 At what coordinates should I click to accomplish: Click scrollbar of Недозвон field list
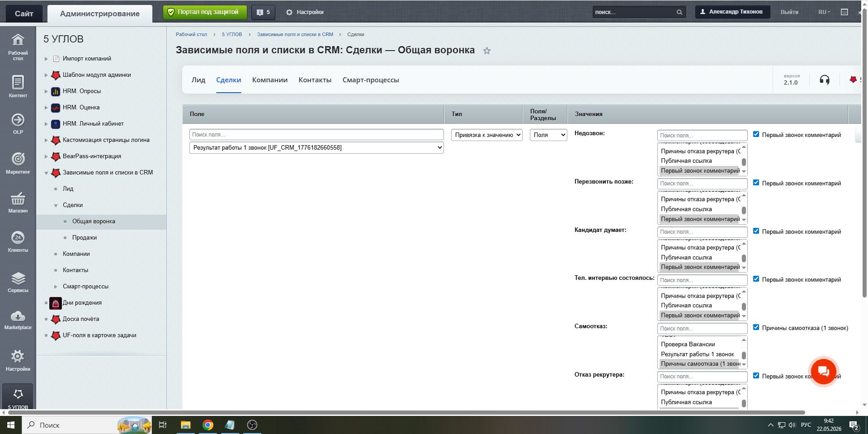pos(744,162)
